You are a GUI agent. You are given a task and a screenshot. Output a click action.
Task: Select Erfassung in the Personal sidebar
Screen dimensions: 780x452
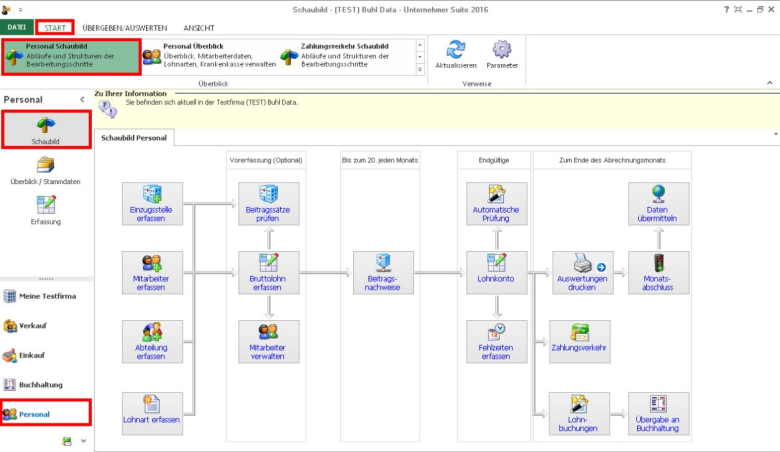[x=46, y=211]
